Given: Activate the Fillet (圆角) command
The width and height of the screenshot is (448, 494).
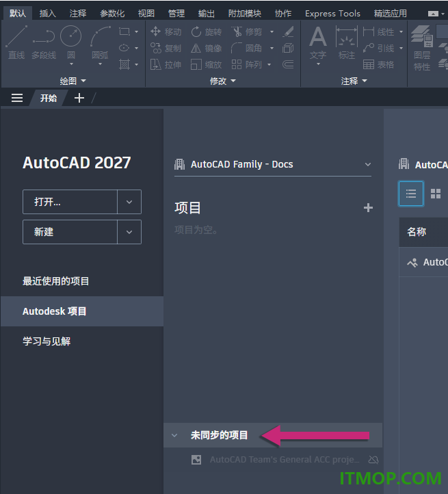Looking at the screenshot, I should [247, 48].
